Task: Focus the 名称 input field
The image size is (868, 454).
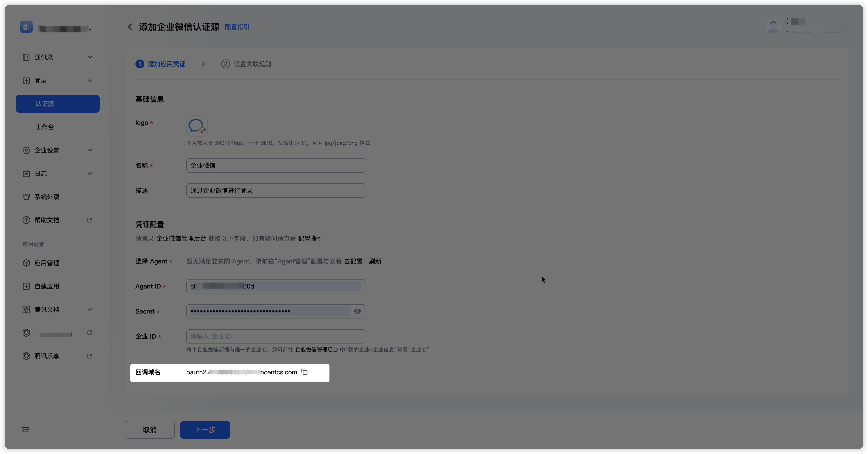Action: (276, 166)
